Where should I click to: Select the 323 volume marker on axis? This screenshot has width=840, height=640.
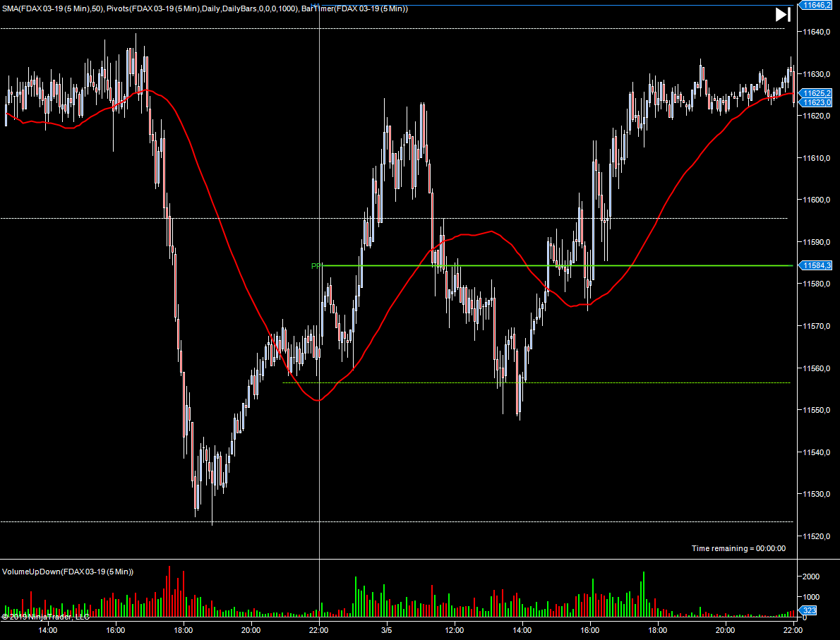coord(810,610)
